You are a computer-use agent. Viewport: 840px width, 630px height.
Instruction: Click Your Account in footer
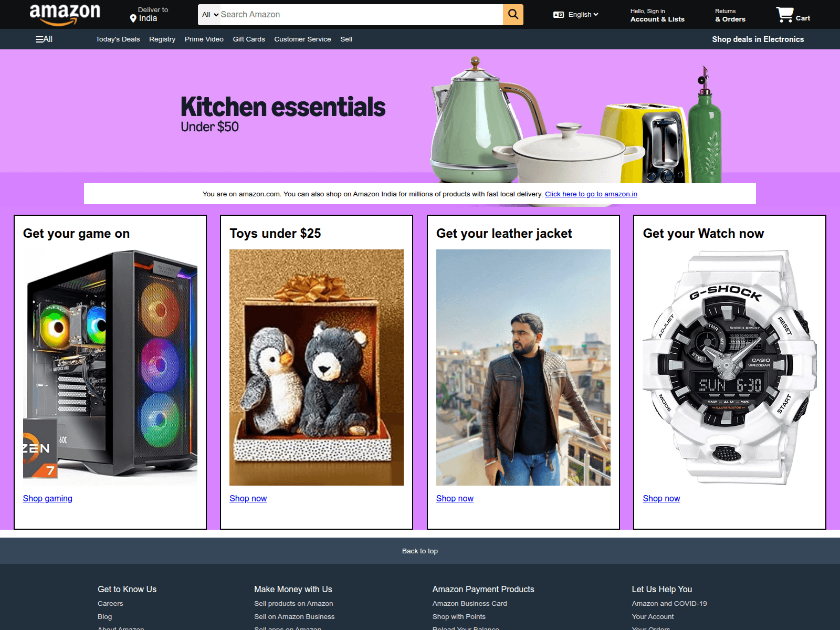pos(653,617)
